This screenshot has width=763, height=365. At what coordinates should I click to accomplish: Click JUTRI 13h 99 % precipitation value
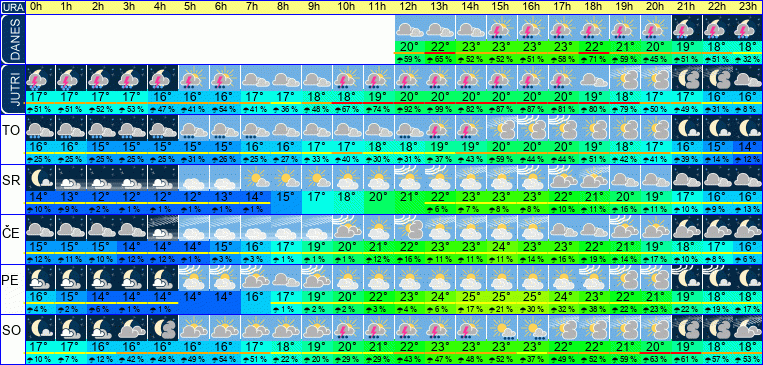[x=440, y=109]
